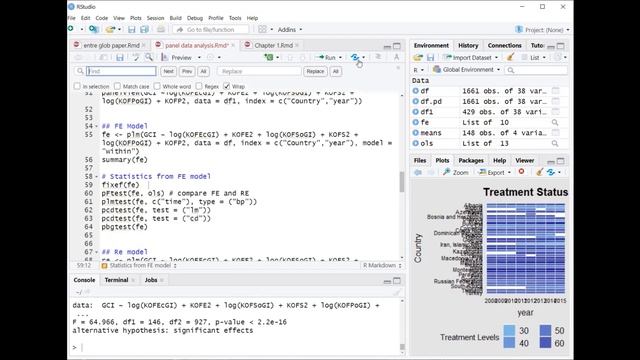The width and height of the screenshot is (640, 360).
Task: Enable the Whole word checkbox
Action: (x=157, y=86)
